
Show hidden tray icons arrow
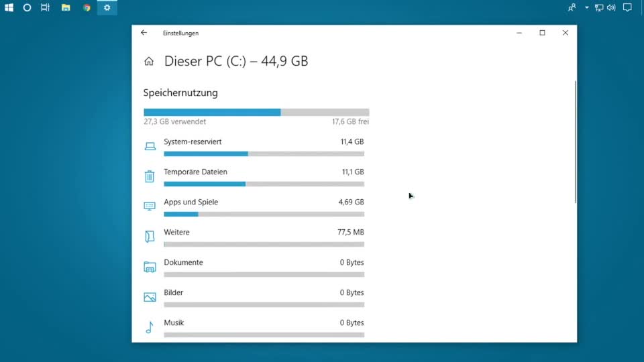pyautogui.click(x=586, y=7)
